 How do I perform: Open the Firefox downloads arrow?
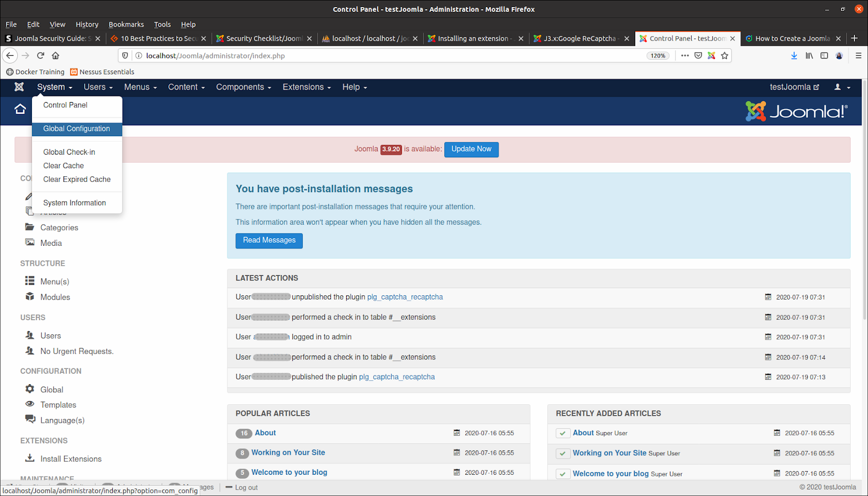pyautogui.click(x=794, y=55)
